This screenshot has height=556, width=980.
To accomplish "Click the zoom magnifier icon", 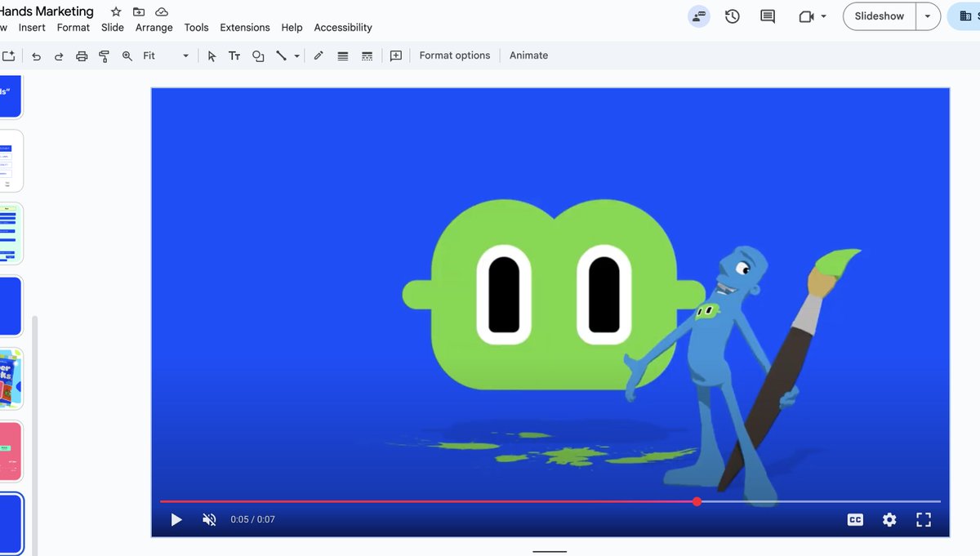I will tap(127, 56).
